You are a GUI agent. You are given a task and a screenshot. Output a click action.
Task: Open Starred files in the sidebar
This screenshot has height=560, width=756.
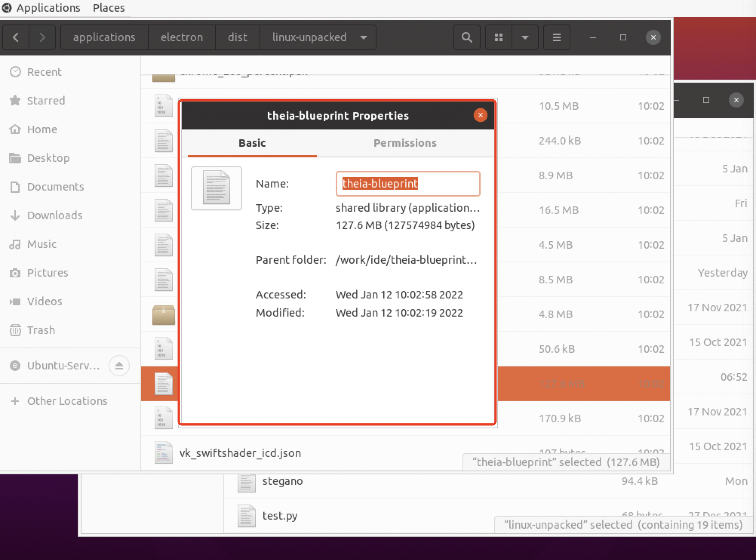[46, 100]
